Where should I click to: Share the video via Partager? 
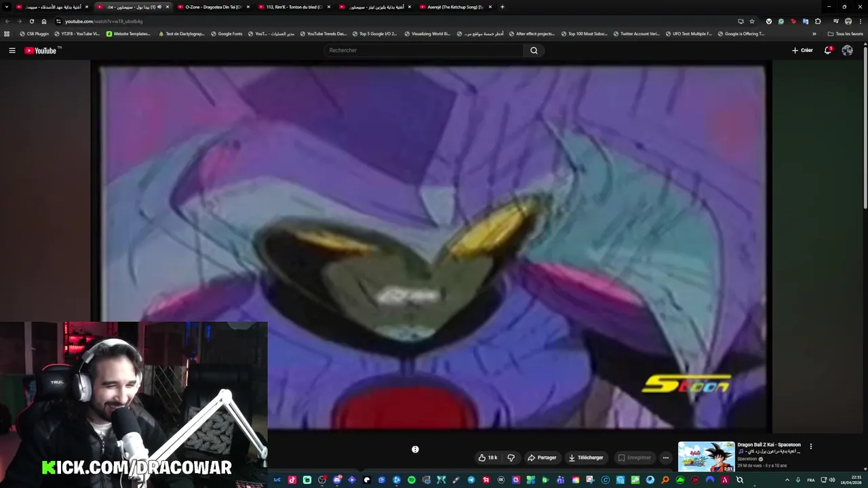[x=542, y=457]
